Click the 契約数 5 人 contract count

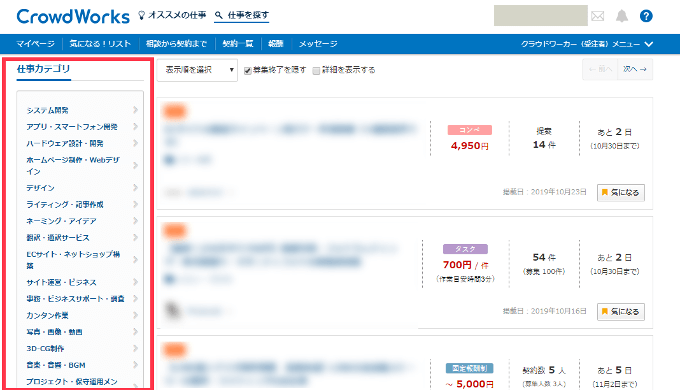(544, 370)
